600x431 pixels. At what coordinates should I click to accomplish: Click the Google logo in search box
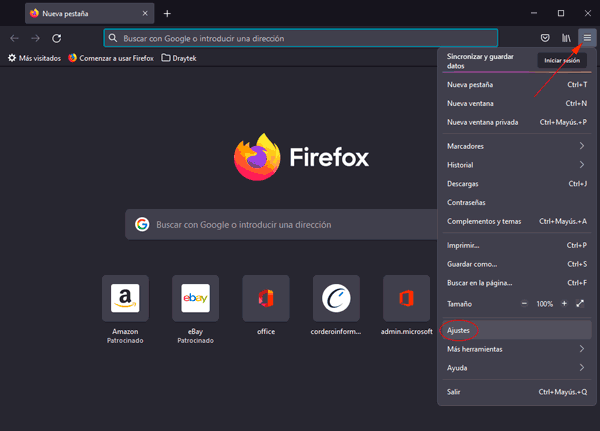pyautogui.click(x=142, y=224)
